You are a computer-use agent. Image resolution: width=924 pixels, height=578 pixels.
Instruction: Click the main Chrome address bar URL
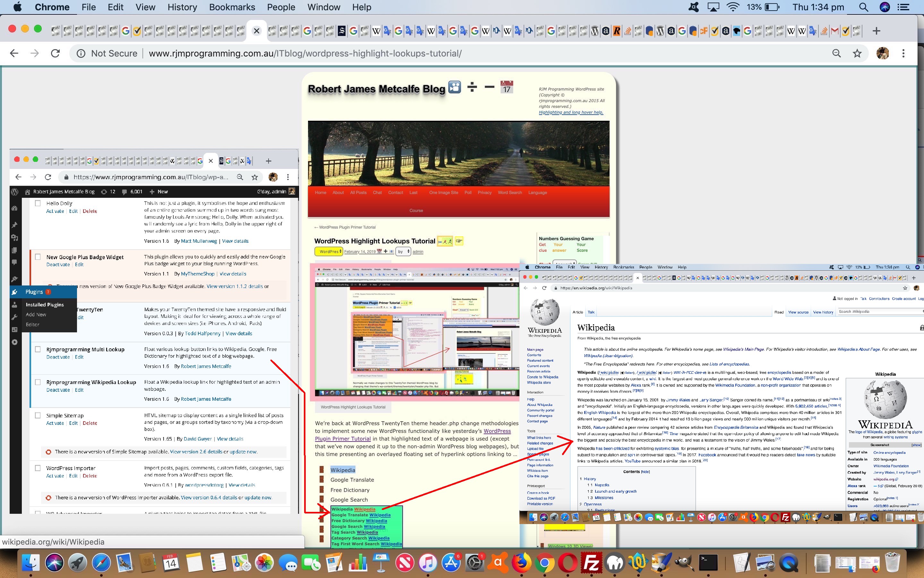[x=305, y=54]
